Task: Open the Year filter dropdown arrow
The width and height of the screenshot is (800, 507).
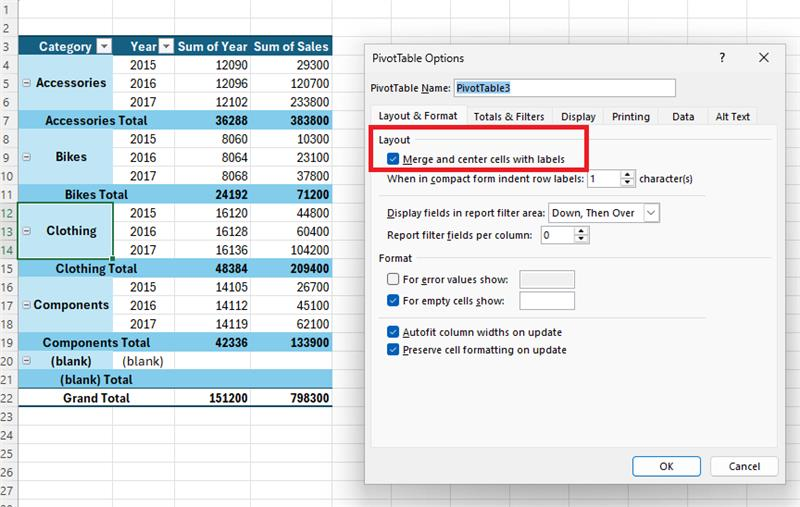Action: click(x=166, y=46)
